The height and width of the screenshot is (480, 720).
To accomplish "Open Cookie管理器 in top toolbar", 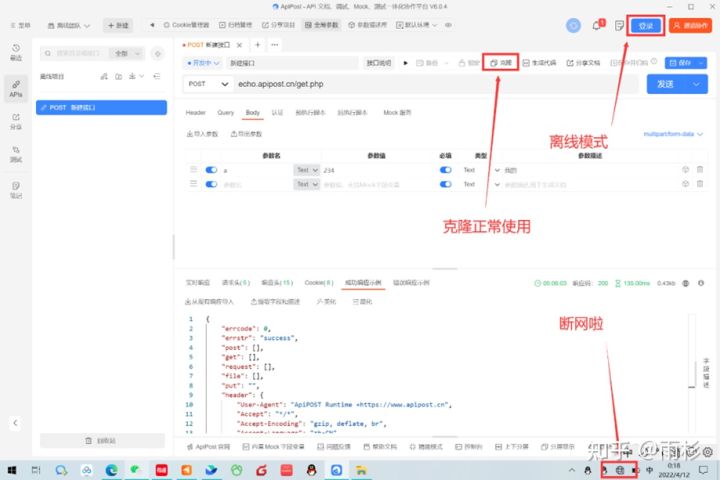I will [x=186, y=25].
